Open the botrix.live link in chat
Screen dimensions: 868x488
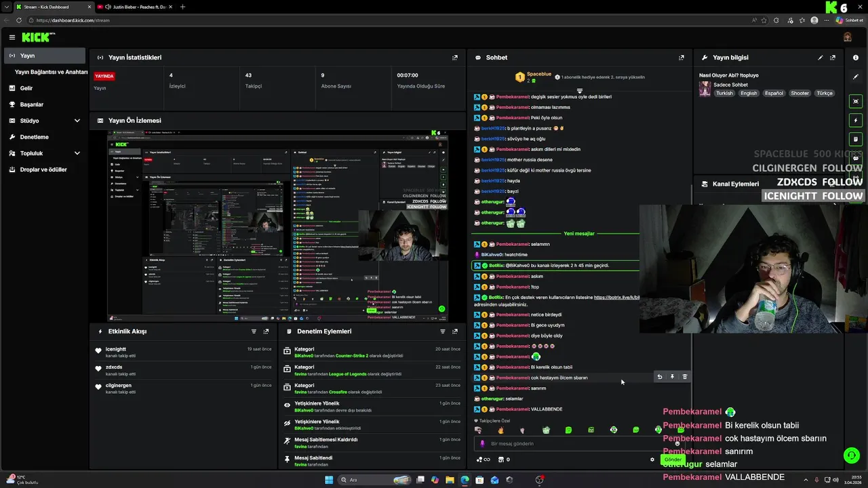(616, 298)
